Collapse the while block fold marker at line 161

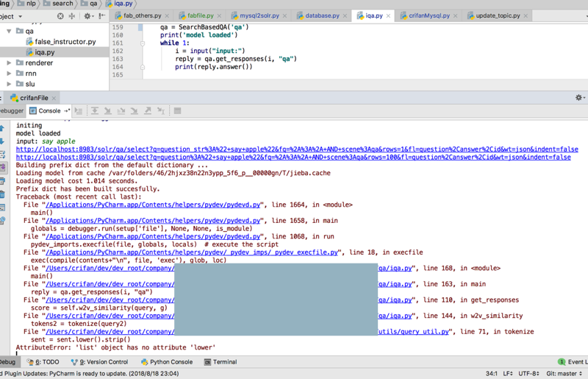(x=143, y=43)
